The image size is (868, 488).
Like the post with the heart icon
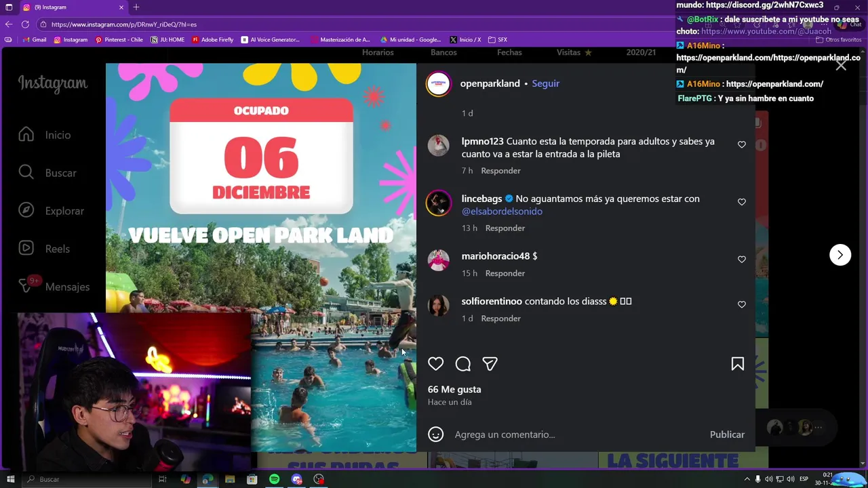[435, 364]
